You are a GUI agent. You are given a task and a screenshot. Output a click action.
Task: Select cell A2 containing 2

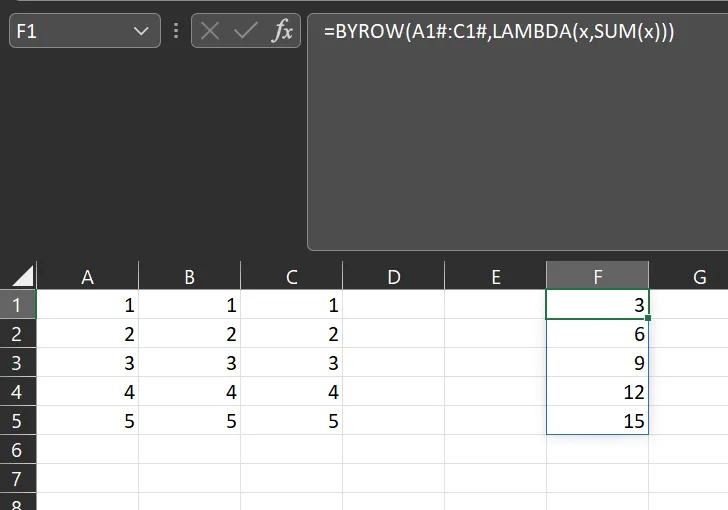[87, 333]
